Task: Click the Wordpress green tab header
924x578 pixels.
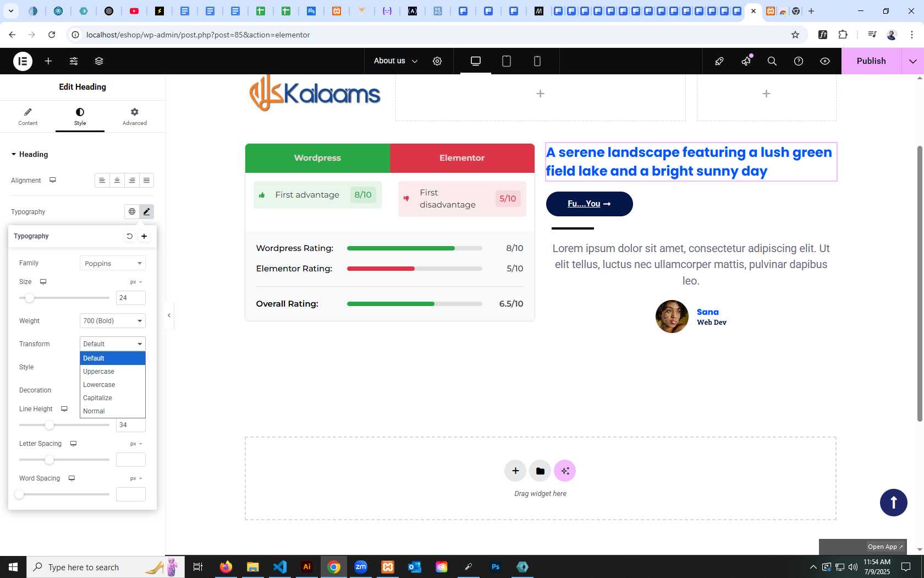Action: (x=317, y=158)
